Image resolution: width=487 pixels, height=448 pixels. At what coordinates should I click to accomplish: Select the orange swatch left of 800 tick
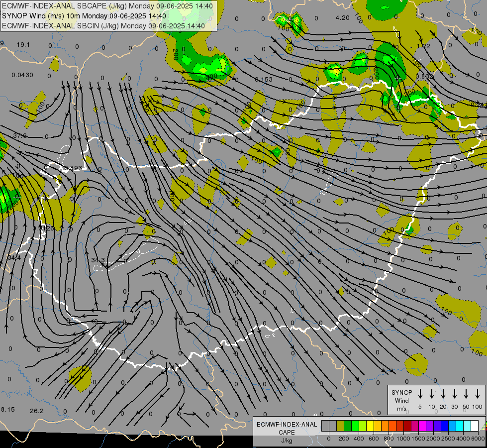(x=385, y=426)
